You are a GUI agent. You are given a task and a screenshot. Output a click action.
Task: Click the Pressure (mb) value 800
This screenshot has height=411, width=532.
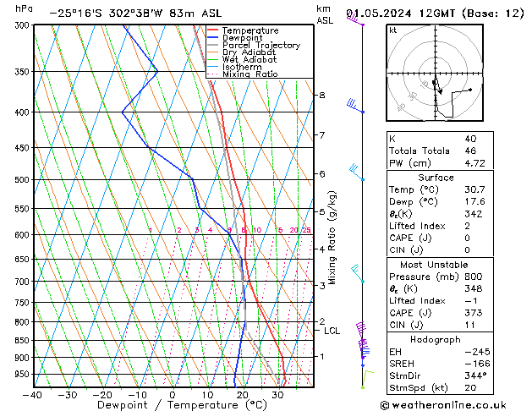(x=474, y=277)
